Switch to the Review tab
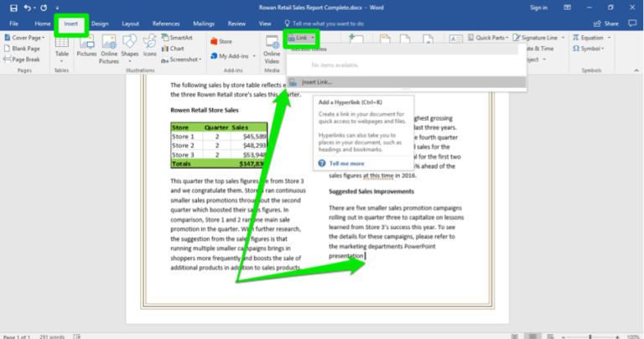The image size is (644, 339). pyautogui.click(x=236, y=23)
